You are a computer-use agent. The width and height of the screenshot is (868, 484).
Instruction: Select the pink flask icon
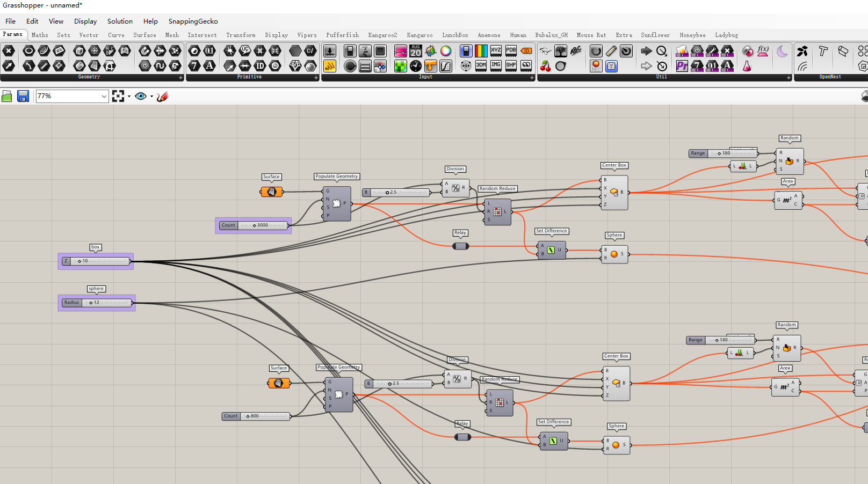click(748, 66)
